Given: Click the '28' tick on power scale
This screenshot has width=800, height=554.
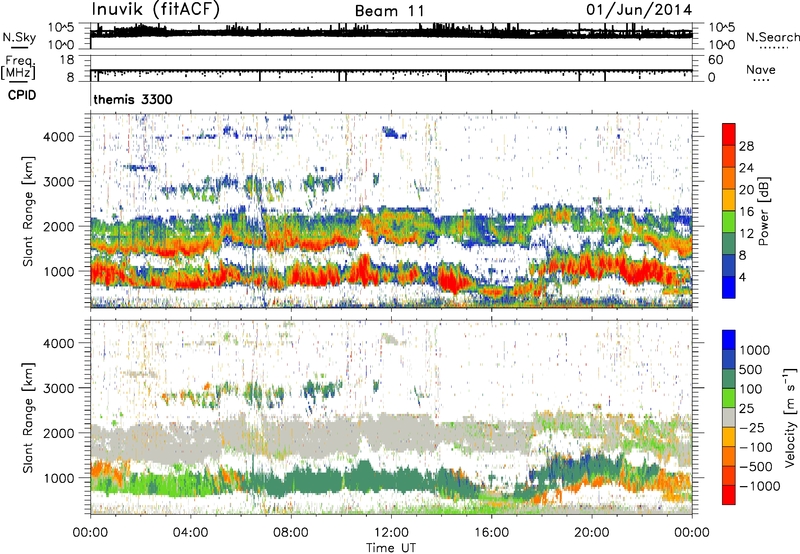Looking at the screenshot, I should point(746,146).
